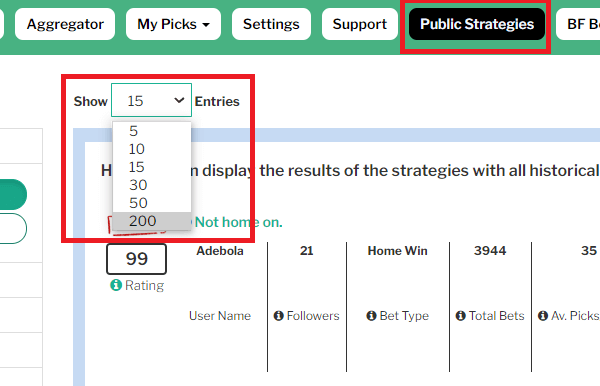
Task: Switch to the Public Strategies tab
Action: point(477,24)
